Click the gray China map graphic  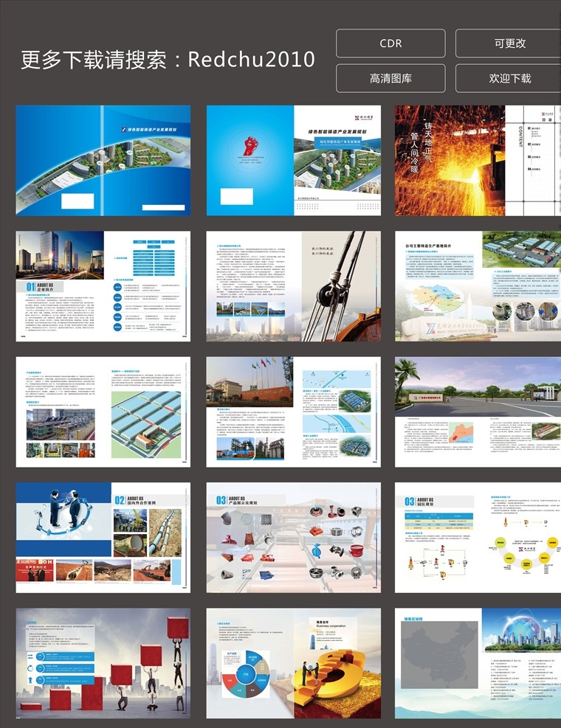439,655
